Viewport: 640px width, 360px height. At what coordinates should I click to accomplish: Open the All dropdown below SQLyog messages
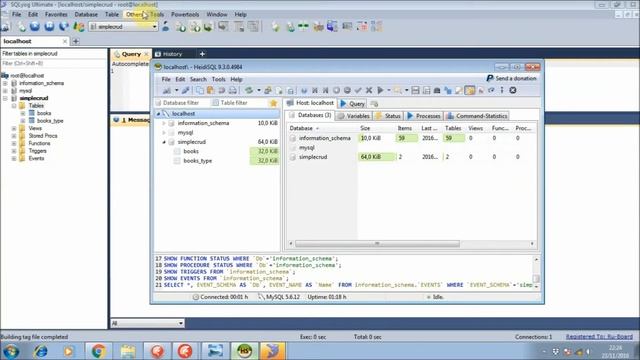tap(180, 323)
